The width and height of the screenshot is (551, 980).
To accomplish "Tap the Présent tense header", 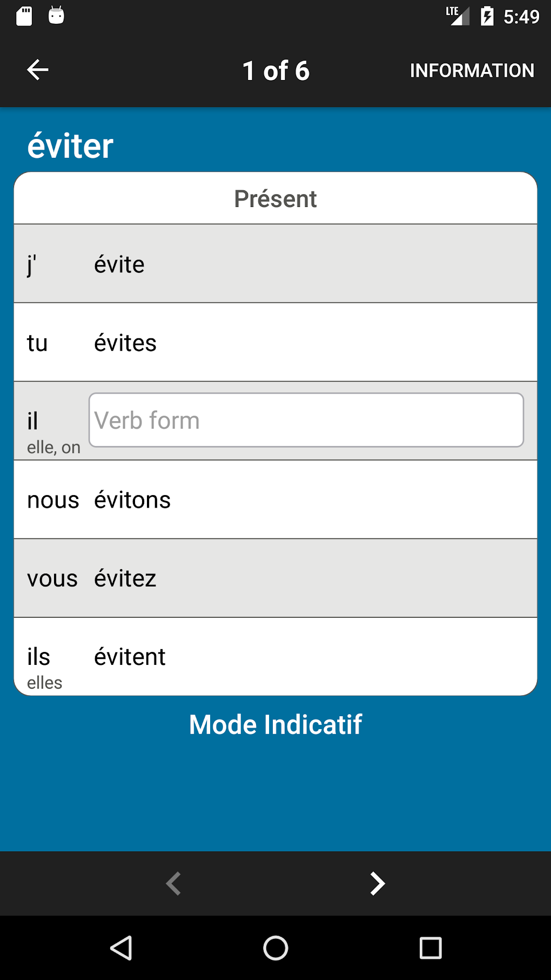I will click(x=275, y=198).
